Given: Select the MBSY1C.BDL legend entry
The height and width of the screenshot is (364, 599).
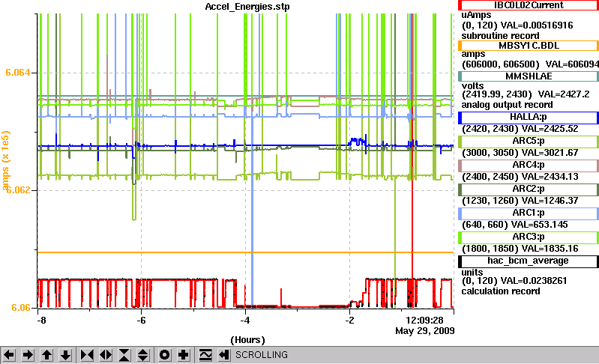Looking at the screenshot, I should (x=529, y=46).
